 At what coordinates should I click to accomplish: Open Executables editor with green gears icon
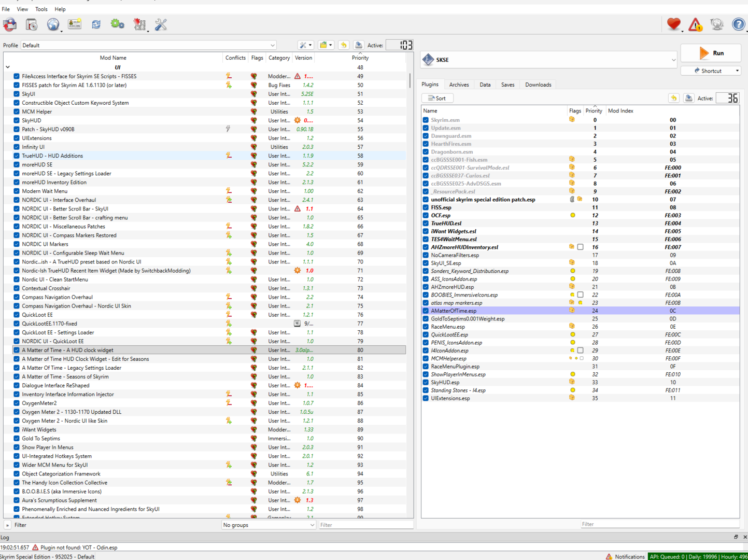click(x=118, y=24)
